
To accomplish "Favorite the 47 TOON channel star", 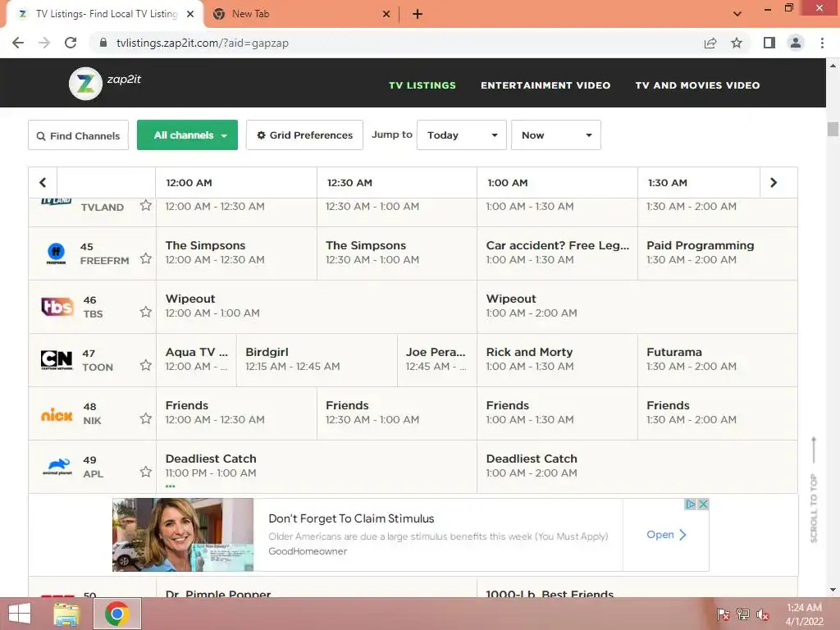I will 146,365.
